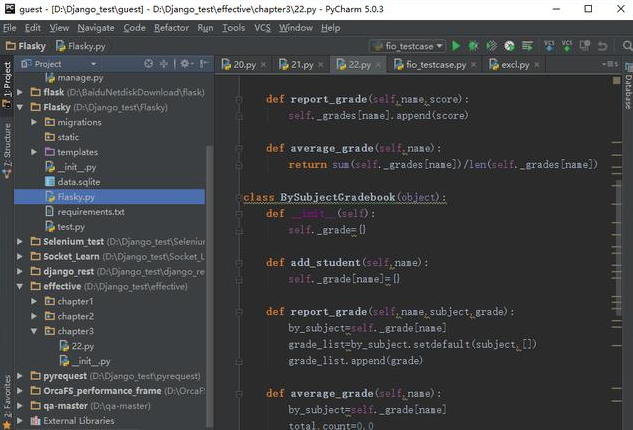633x430 pixels.
Task: Hide the Project tool window icon
Action: 204,64
